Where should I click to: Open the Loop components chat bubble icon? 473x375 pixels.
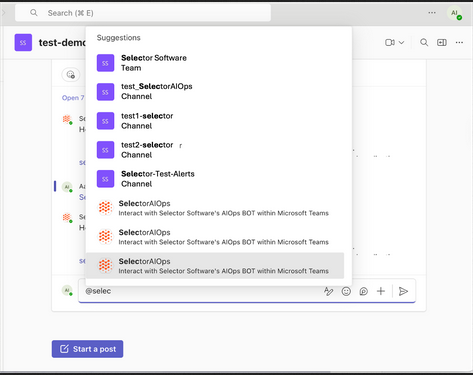(364, 291)
